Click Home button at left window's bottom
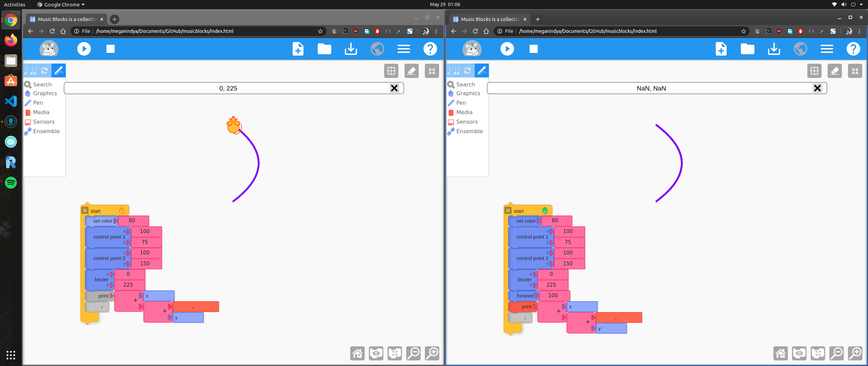The width and height of the screenshot is (868, 366). point(357,353)
